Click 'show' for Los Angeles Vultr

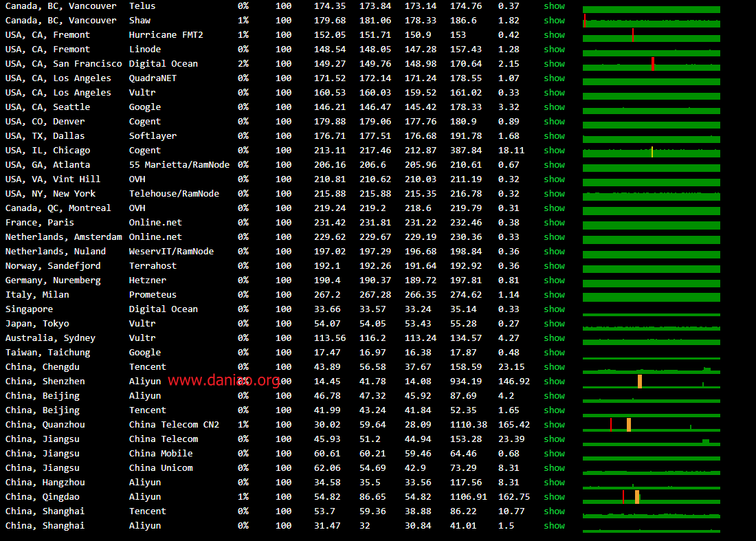554,93
